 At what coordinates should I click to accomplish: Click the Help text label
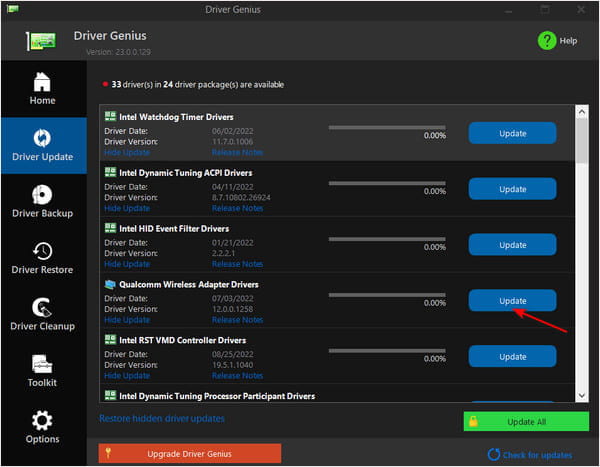[568, 41]
